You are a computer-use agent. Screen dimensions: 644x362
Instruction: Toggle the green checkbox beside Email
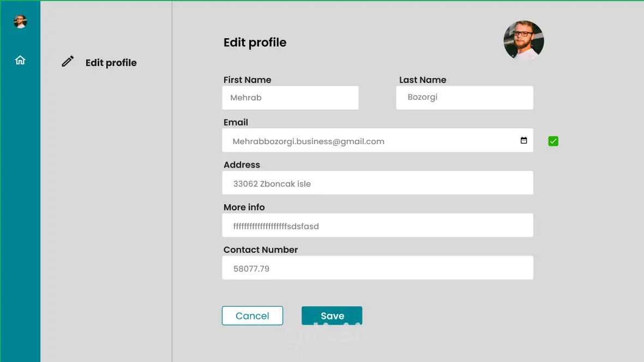(x=553, y=141)
